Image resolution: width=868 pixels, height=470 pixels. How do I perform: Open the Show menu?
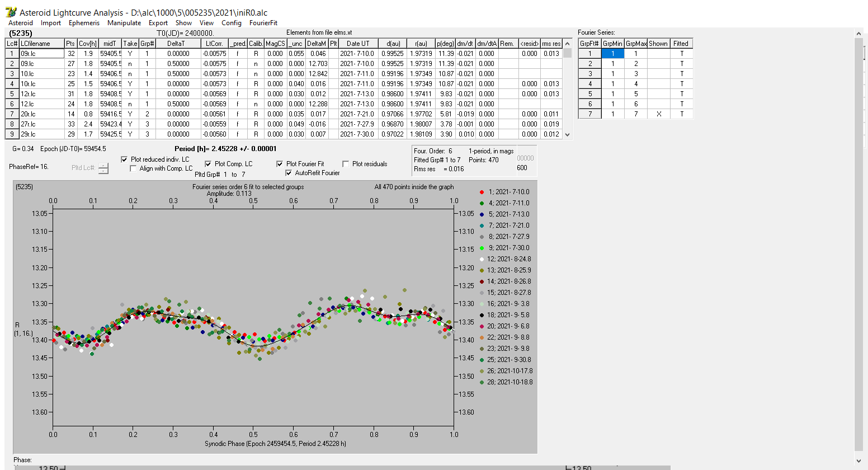(183, 23)
